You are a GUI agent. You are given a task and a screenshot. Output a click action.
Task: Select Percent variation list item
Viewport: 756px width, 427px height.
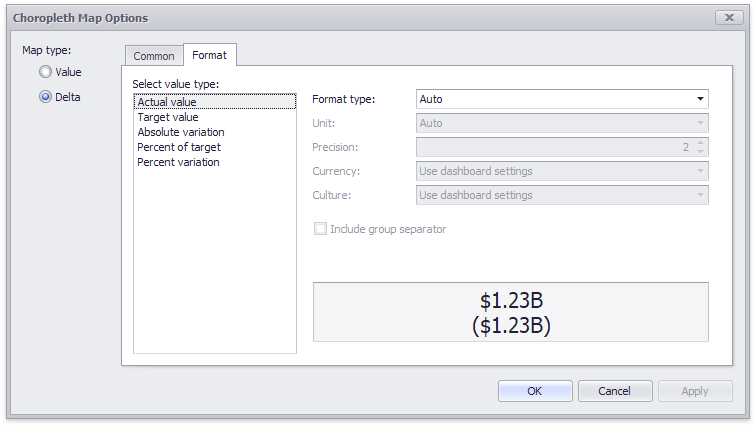tap(178, 162)
